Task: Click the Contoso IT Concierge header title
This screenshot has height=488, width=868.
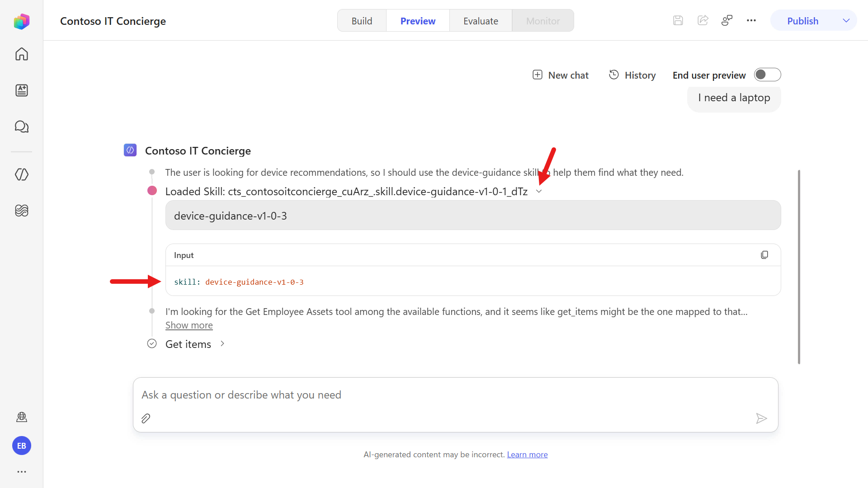Action: [x=113, y=21]
